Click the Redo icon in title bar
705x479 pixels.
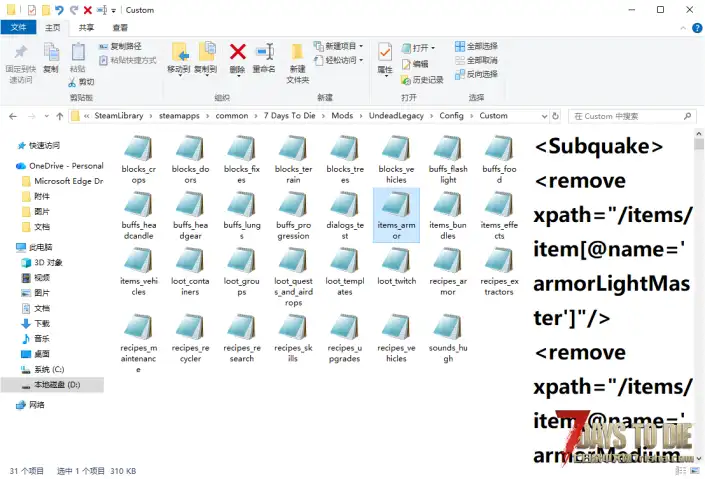click(74, 10)
